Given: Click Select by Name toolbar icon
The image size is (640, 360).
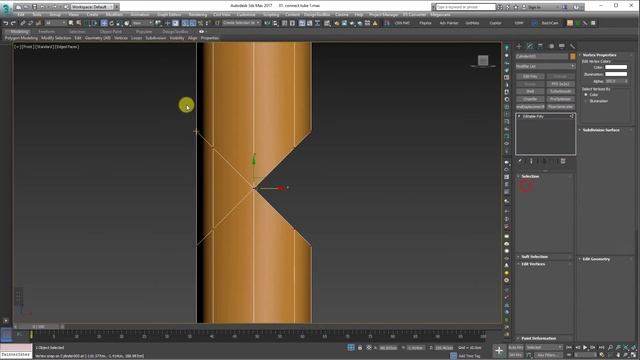Looking at the screenshot, I should click(79, 23).
